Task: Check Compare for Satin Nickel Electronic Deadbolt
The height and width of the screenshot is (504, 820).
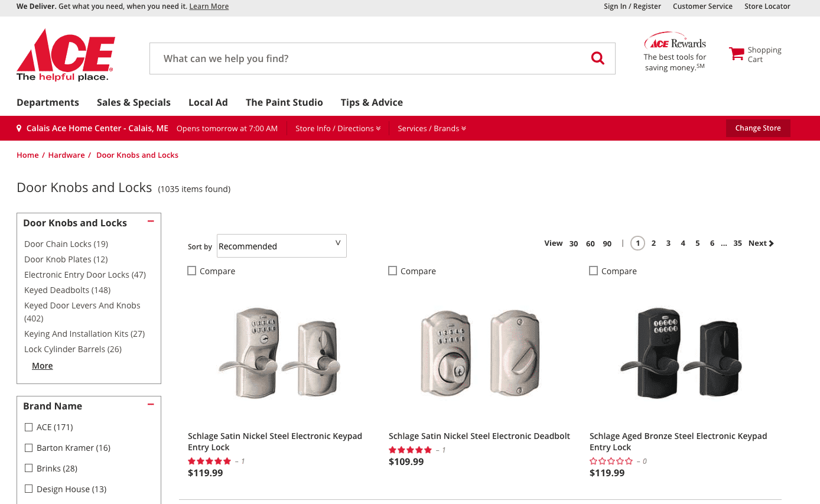Action: 392,271
